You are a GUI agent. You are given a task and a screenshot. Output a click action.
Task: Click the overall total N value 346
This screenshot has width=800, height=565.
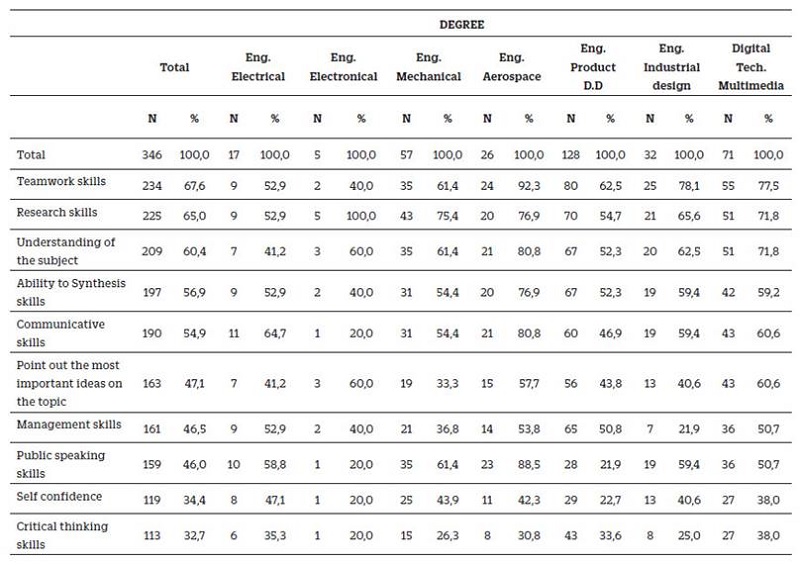(x=153, y=155)
